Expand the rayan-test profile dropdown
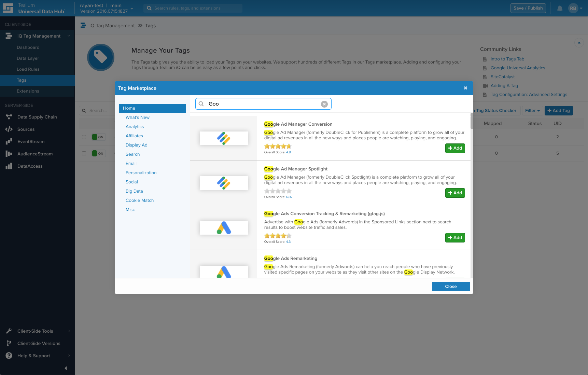This screenshot has width=588, height=375. coord(132,9)
